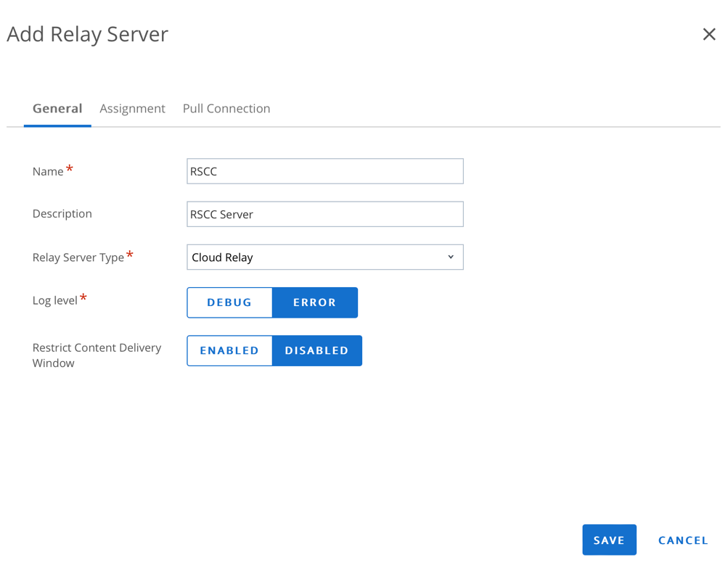Enable Restrict Content Delivery Window
Viewport: 728px width, 570px height.
(x=229, y=350)
